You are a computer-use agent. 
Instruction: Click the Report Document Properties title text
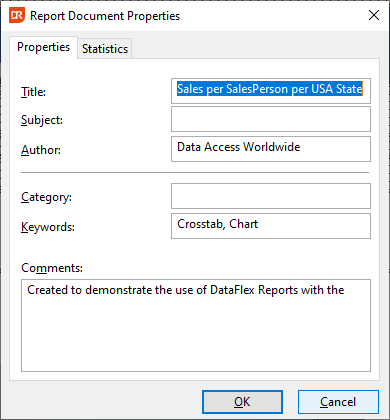(x=105, y=16)
